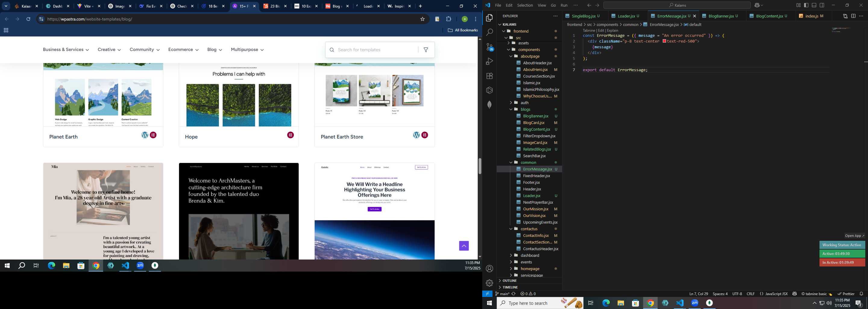The height and width of the screenshot is (309, 868).
Task: Click the Explorer files icon in activity bar
Action: (489, 18)
